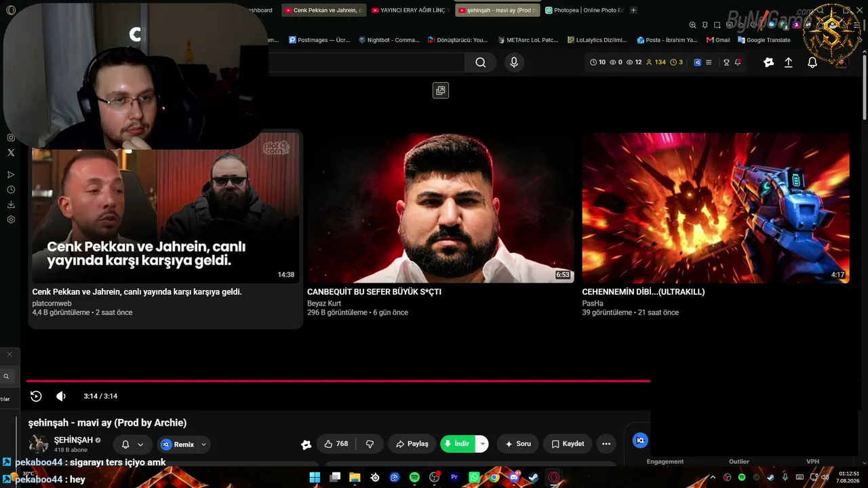Open Steam from the taskbar
The height and width of the screenshot is (488, 868).
pos(534,478)
